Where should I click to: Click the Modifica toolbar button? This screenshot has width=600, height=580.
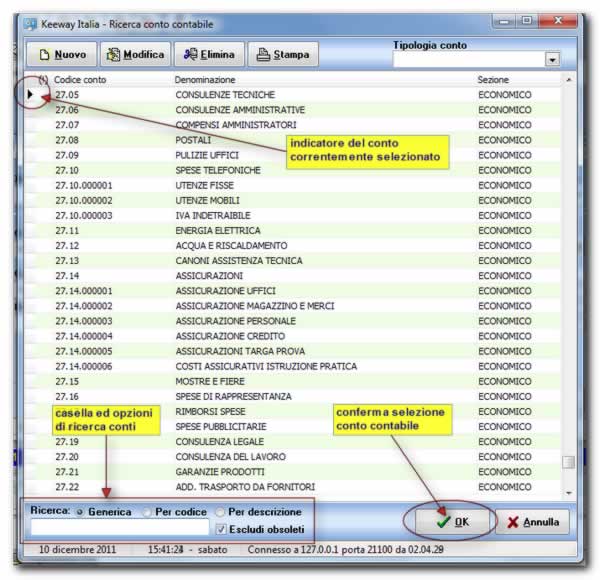click(135, 54)
